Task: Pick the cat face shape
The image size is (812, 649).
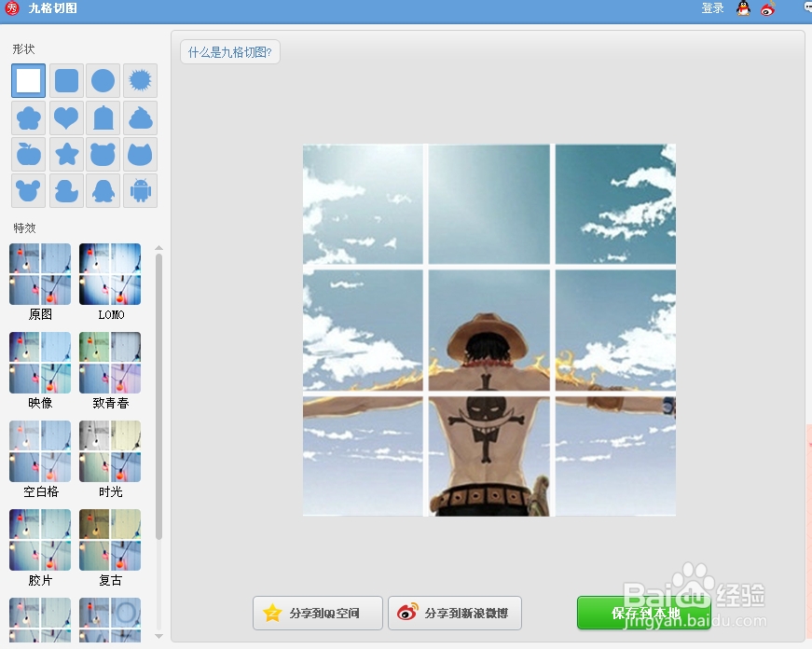Action: 141,155
